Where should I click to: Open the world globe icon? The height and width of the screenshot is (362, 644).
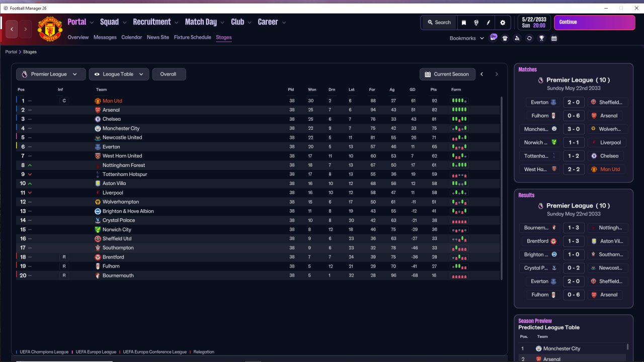click(x=476, y=23)
